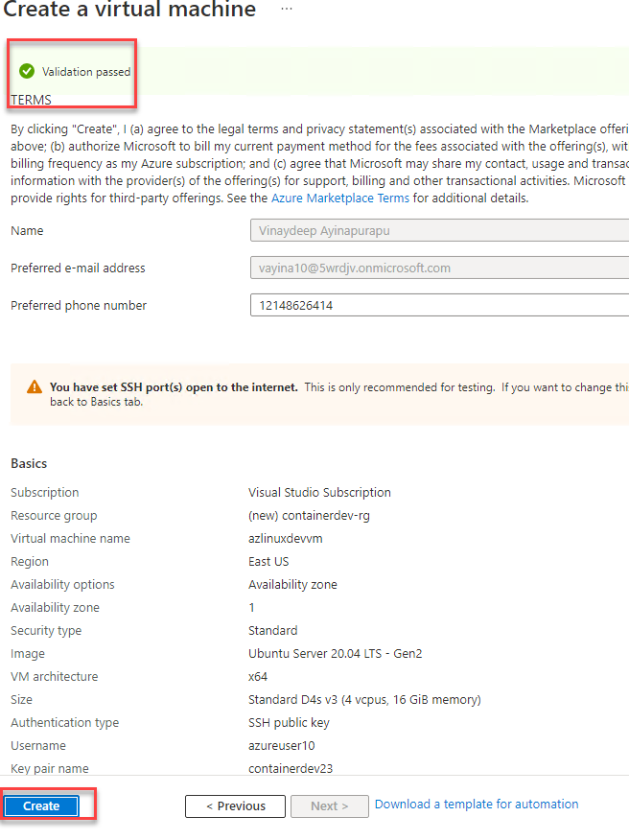This screenshot has width=629, height=840.
Task: Click the disabled Next button
Action: 330,805
